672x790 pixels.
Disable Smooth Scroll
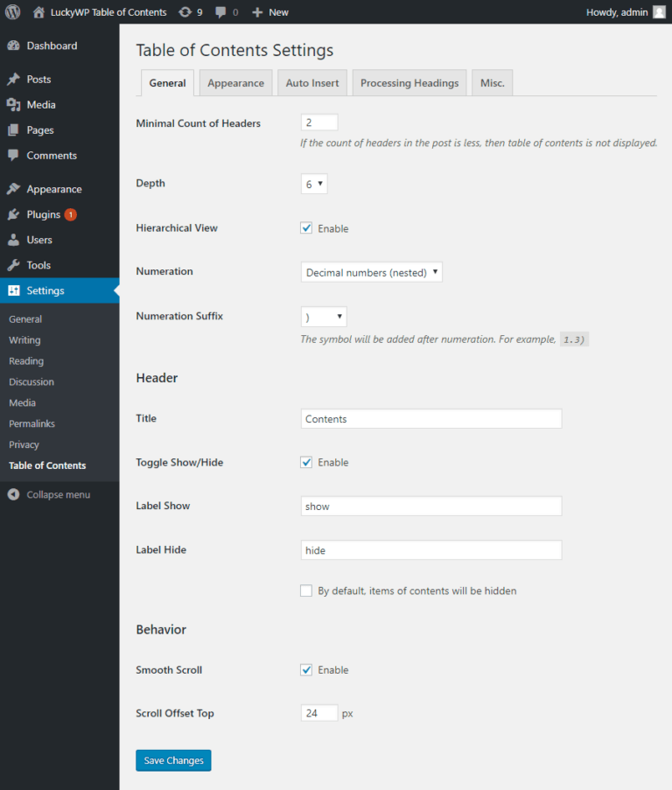pos(306,669)
